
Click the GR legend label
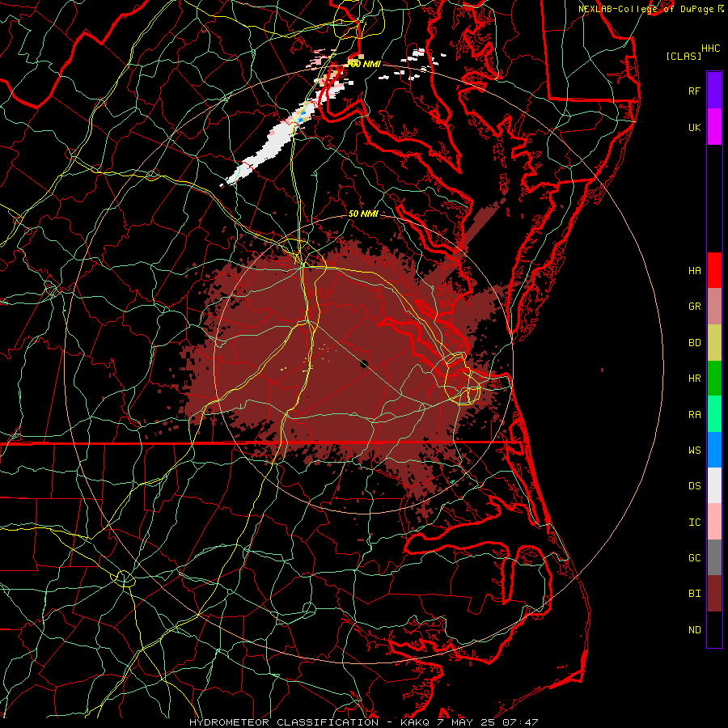(x=694, y=306)
